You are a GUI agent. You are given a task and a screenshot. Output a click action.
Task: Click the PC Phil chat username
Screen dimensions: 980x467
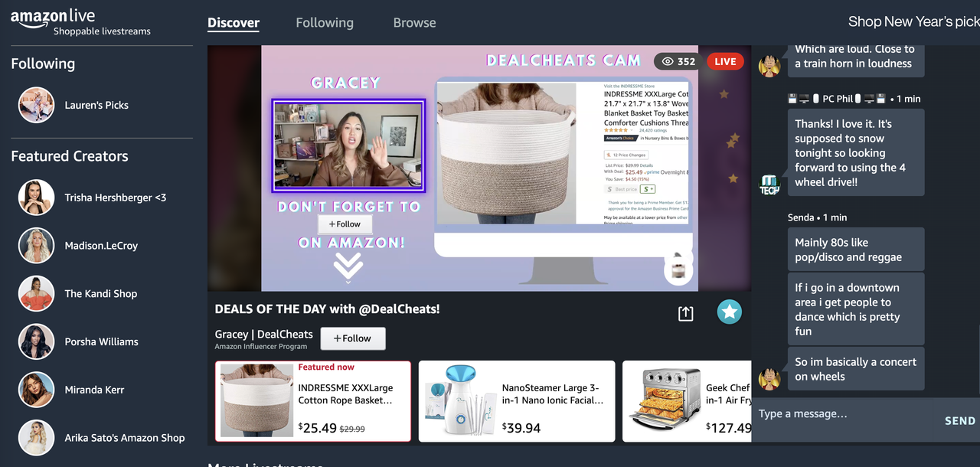[838, 99]
